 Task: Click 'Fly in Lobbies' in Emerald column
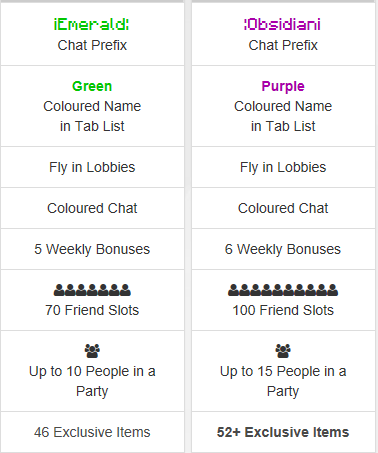92,167
